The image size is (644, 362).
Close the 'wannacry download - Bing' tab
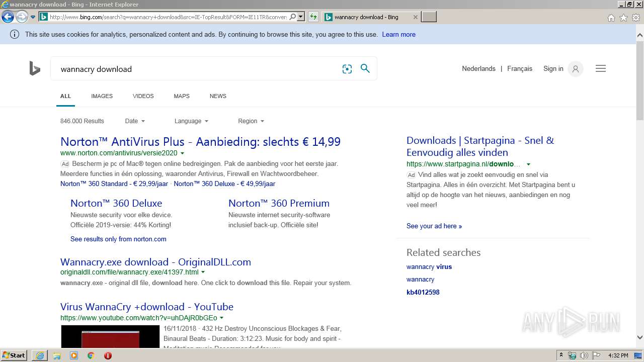click(x=415, y=17)
